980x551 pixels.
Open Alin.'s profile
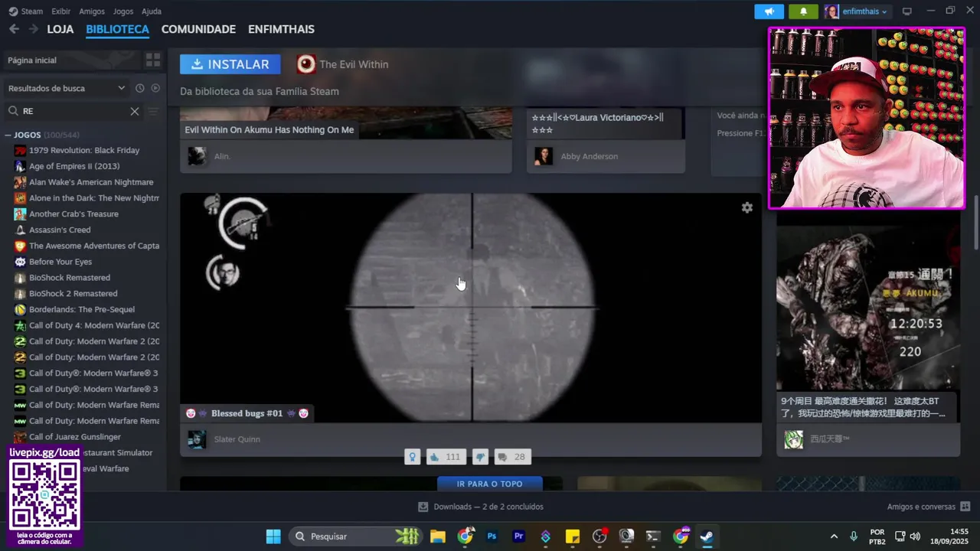pos(222,156)
